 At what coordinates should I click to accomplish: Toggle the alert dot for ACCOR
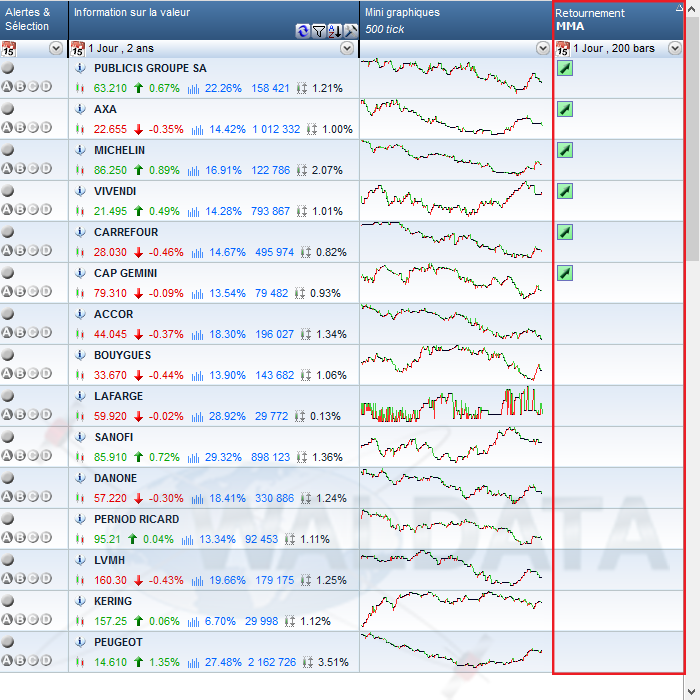(8, 314)
